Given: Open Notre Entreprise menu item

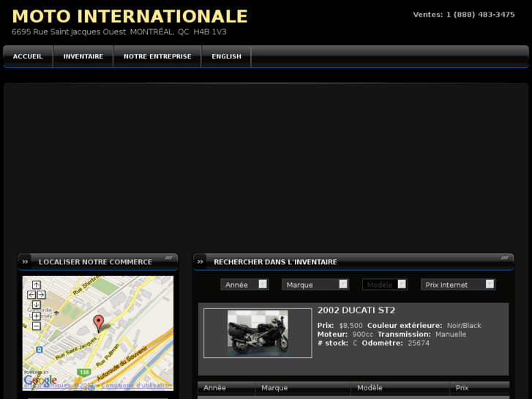Looking at the screenshot, I should (157, 56).
